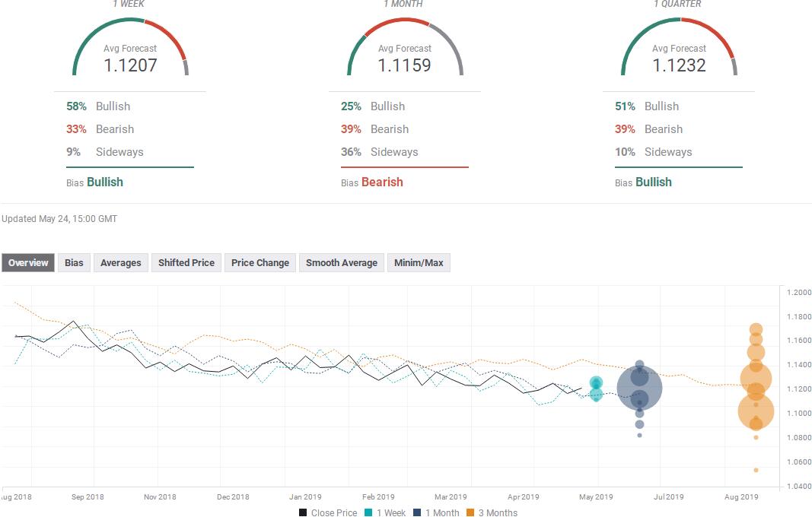Click the lowest tiny orange forecast bubble

pyautogui.click(x=756, y=470)
